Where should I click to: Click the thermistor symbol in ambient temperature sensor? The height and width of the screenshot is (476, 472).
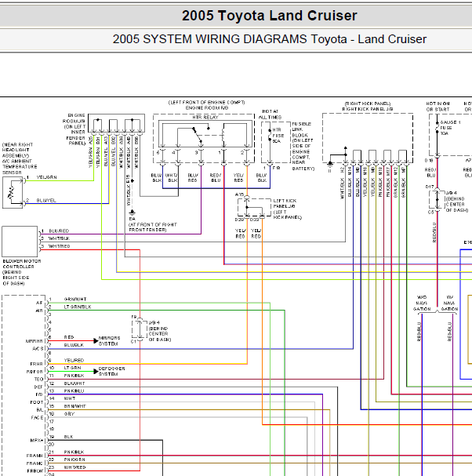coord(13,193)
